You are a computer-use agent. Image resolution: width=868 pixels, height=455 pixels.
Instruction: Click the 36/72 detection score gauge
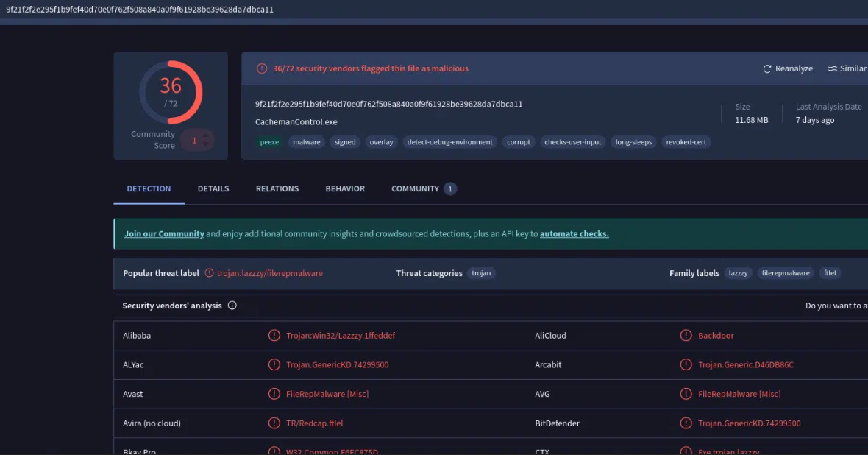coord(171,92)
